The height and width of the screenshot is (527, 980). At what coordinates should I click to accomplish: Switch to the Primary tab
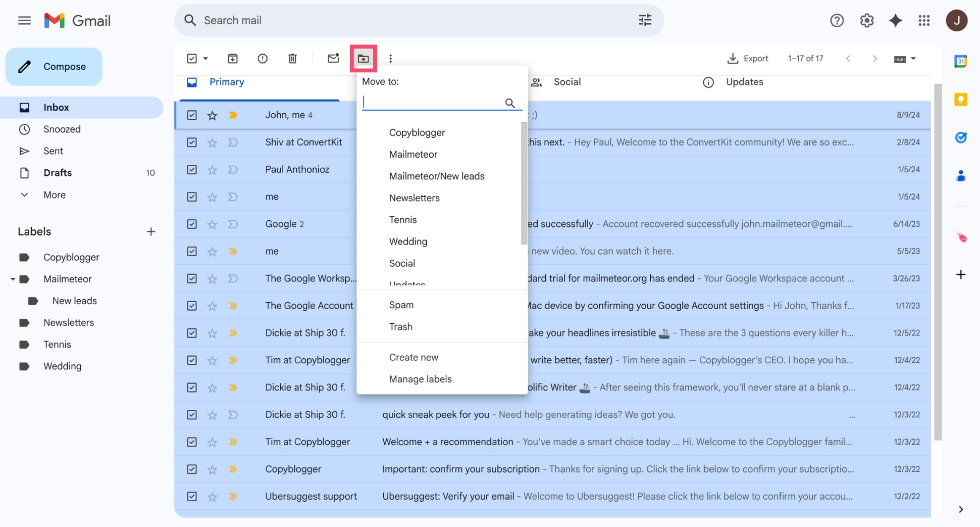coord(227,82)
